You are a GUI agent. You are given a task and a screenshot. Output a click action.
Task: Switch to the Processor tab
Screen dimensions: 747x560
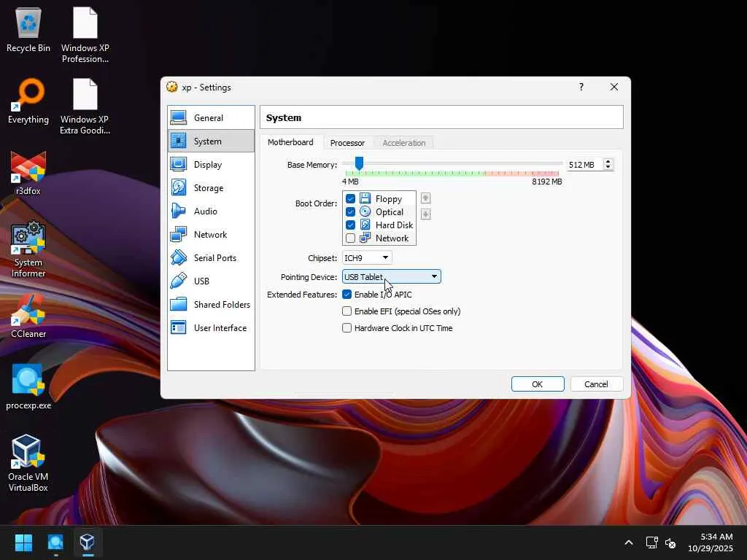(x=347, y=143)
